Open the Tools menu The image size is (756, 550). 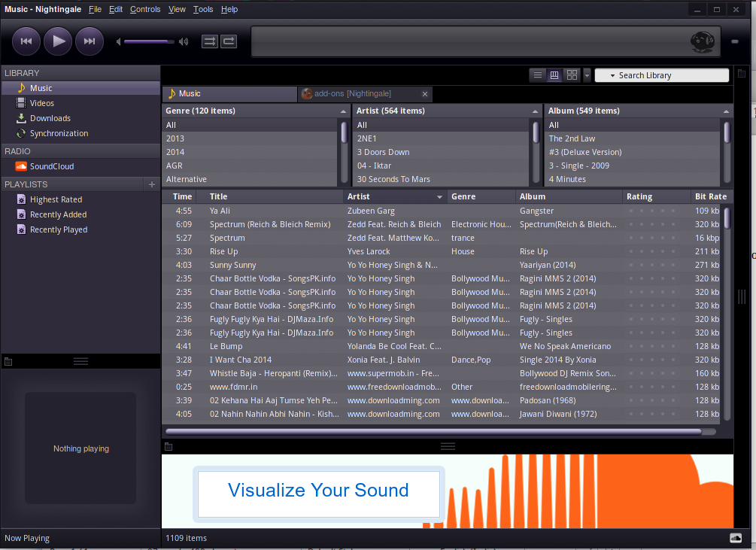click(x=203, y=9)
